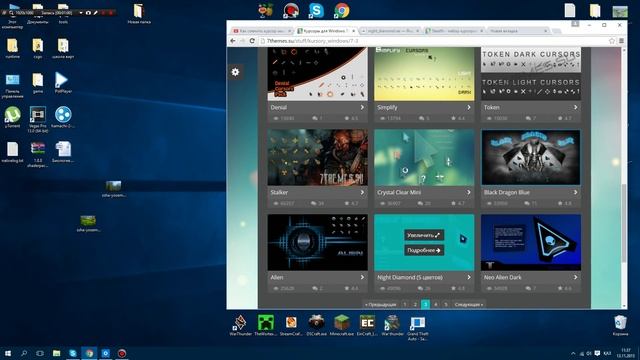Jump to pagination page 1

pos(405,304)
